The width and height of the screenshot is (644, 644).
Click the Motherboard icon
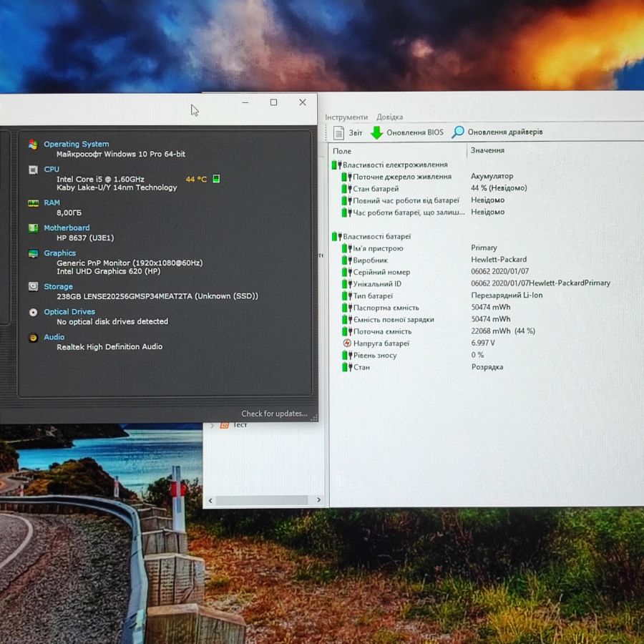tap(33, 228)
